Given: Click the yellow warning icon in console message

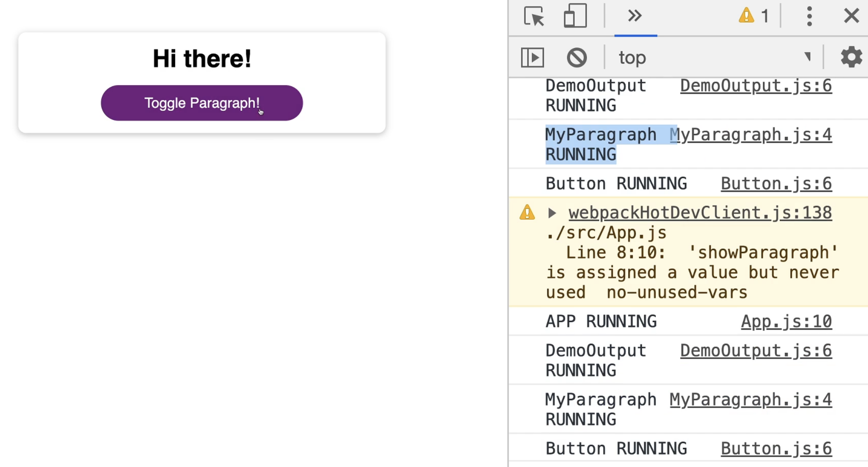Looking at the screenshot, I should (527, 213).
